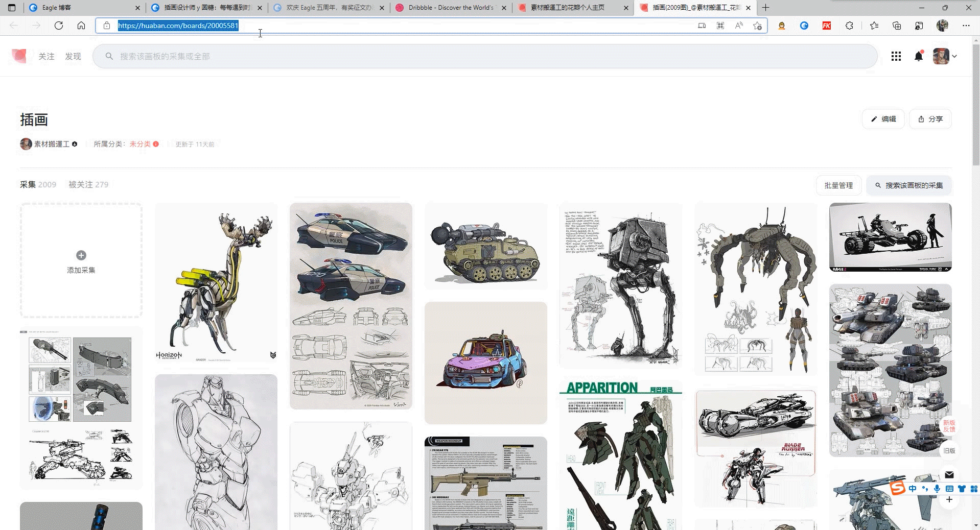Click the 未分类 category link

pos(140,144)
